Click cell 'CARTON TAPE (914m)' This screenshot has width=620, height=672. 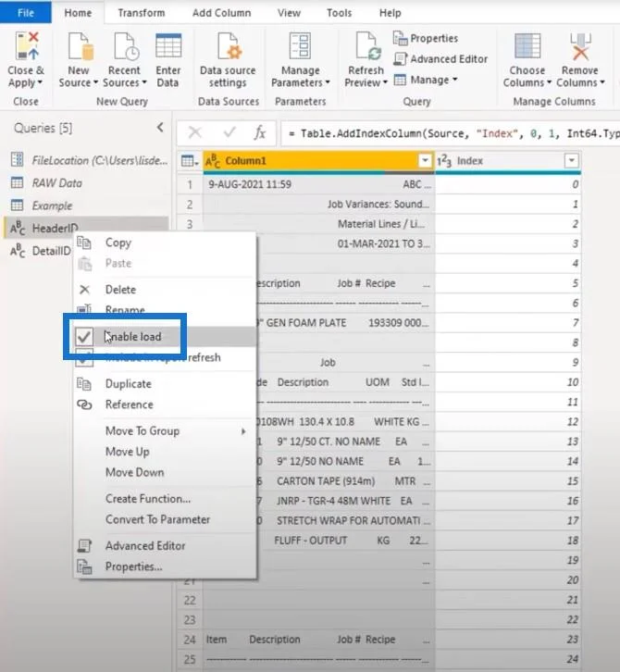point(326,481)
